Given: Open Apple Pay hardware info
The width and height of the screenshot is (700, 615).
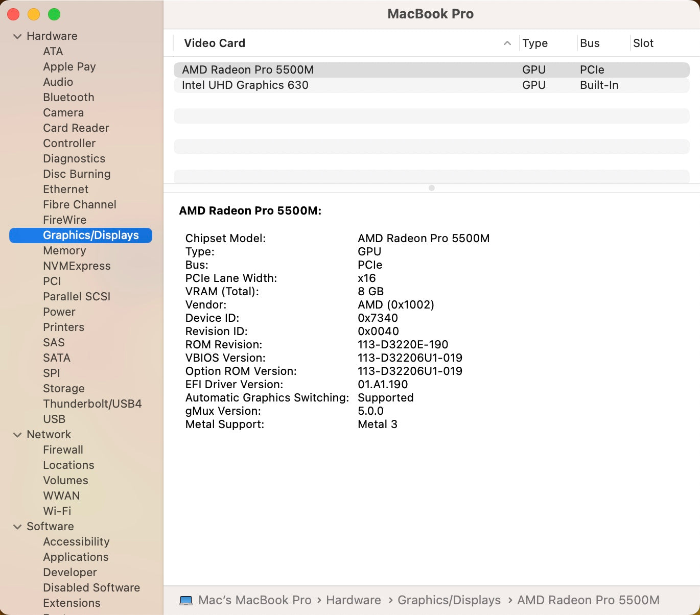Looking at the screenshot, I should click(x=69, y=67).
